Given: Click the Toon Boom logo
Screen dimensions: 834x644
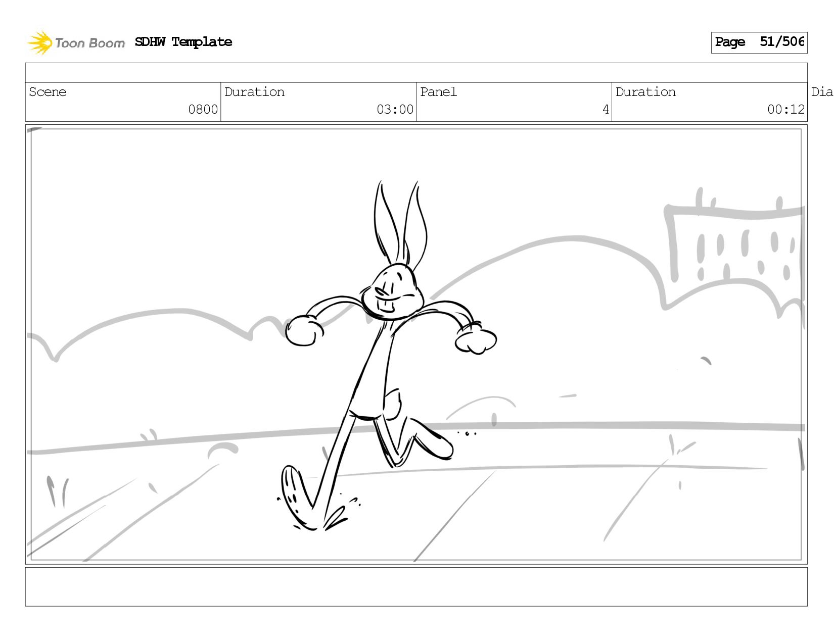Looking at the screenshot, I should point(76,43).
